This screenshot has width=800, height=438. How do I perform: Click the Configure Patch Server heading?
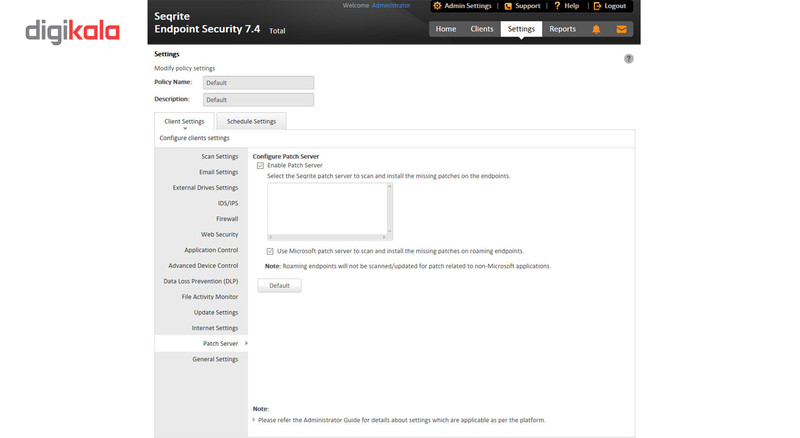point(286,156)
